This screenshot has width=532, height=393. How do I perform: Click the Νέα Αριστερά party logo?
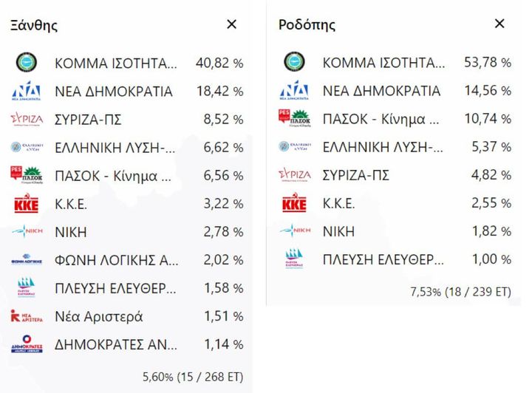click(27, 316)
